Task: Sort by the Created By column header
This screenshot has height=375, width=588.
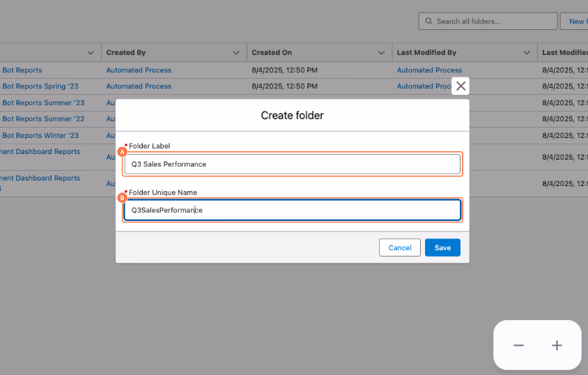Action: 126,52
